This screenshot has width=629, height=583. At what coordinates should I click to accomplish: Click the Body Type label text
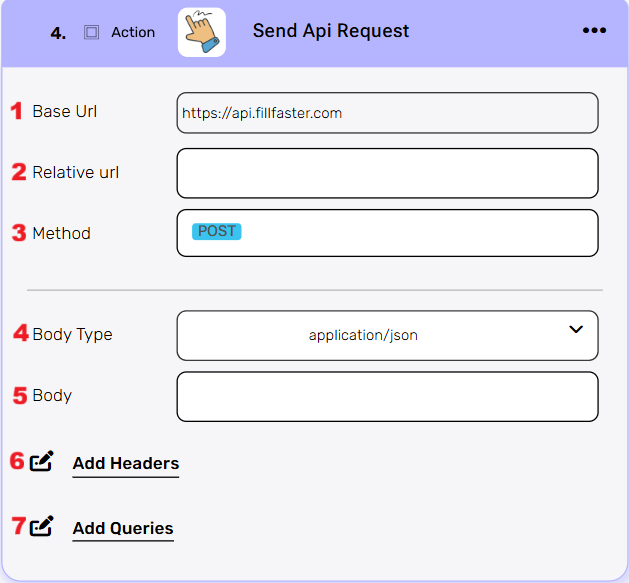coord(72,334)
